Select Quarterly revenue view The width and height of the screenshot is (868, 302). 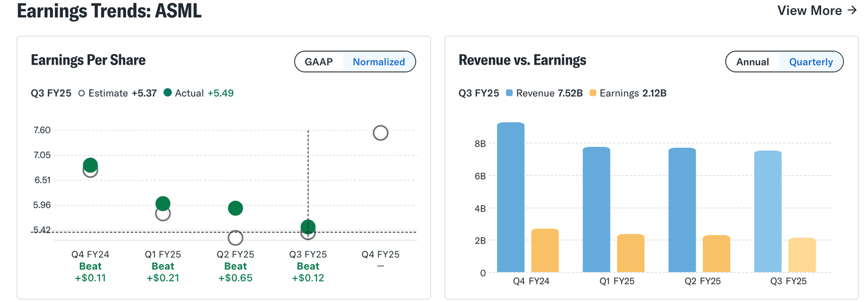(811, 61)
